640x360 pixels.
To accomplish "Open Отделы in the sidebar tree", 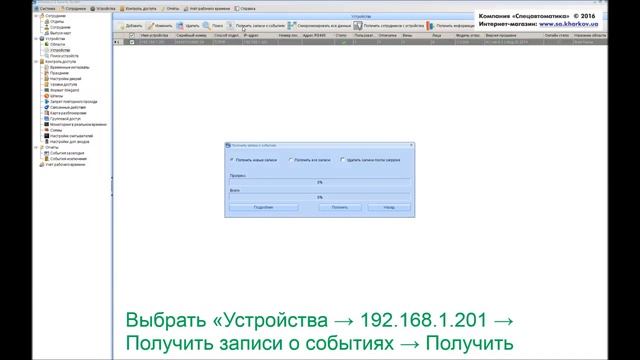I will (54, 22).
